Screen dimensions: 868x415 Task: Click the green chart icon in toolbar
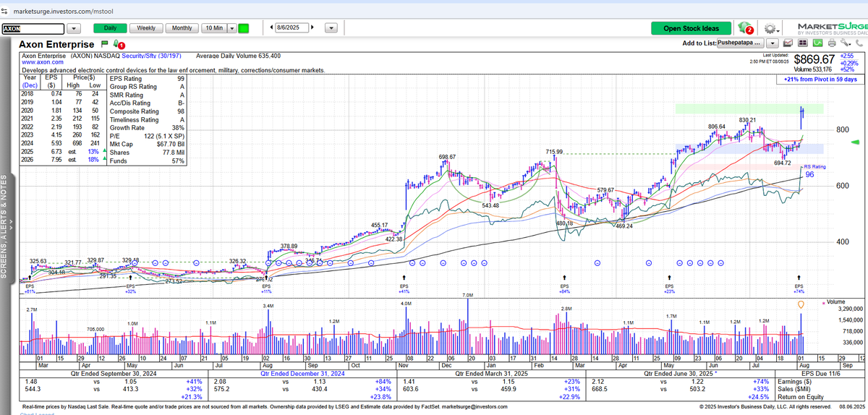816,44
